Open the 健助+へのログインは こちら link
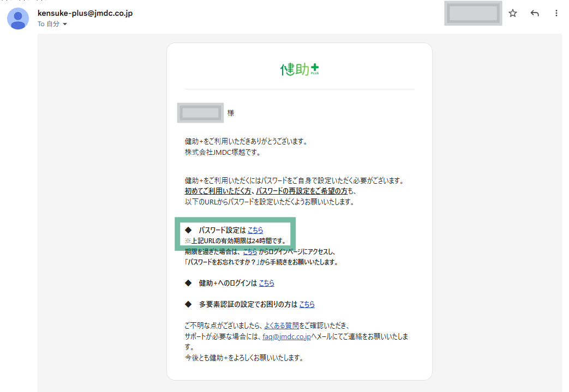 point(266,283)
